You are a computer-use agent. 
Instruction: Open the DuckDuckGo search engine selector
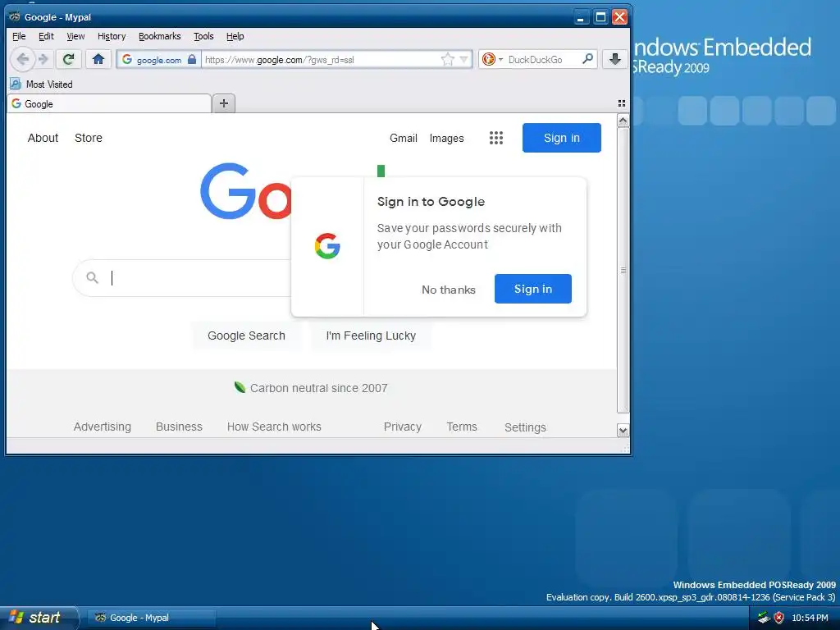click(x=492, y=59)
